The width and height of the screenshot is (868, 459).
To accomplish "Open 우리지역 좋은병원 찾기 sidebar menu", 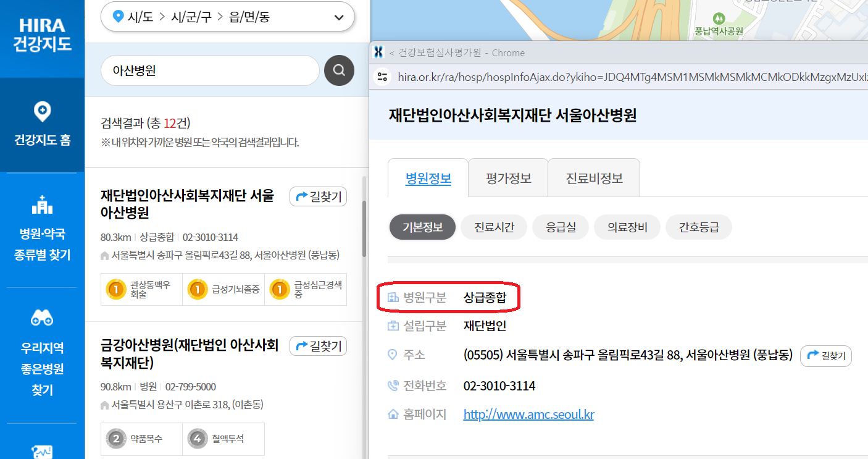I will [x=42, y=355].
